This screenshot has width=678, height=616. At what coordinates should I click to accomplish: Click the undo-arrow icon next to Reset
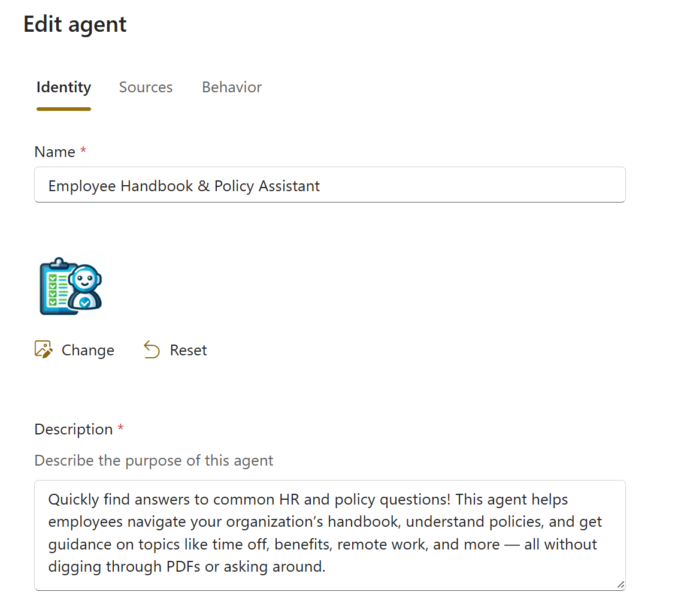coord(151,349)
